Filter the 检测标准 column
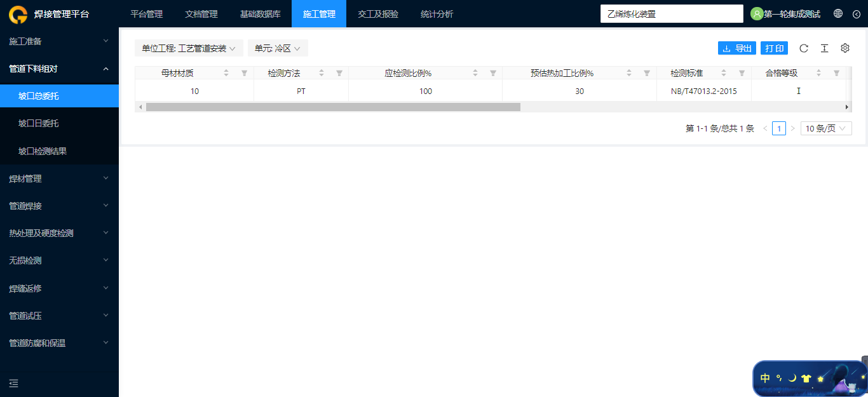This screenshot has height=397, width=868. click(x=742, y=73)
